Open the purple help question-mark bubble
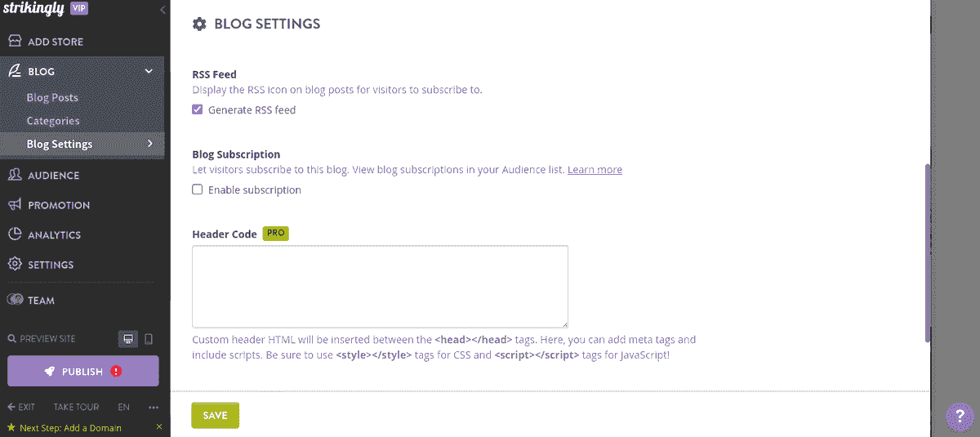 point(960,417)
